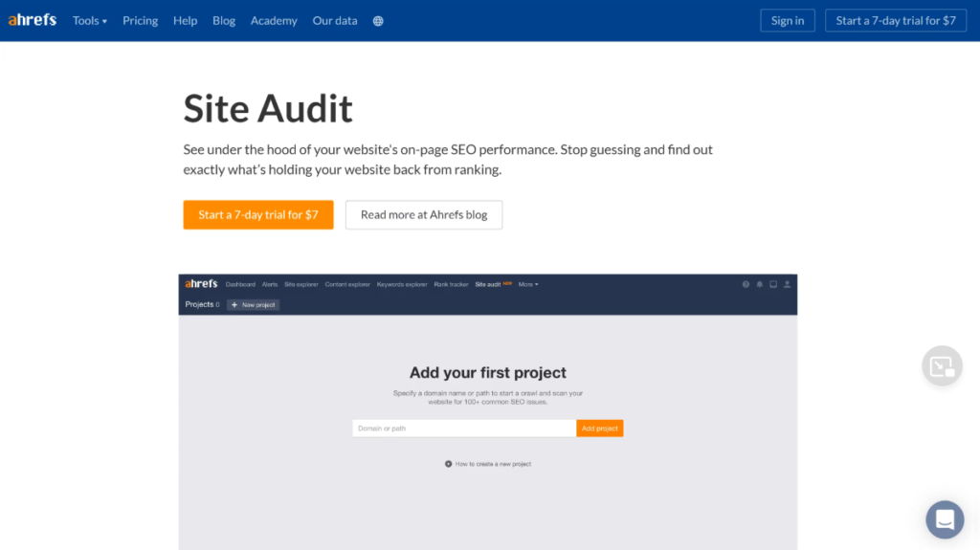Click the Ahrefs logo in top navigation
The image size is (980, 550).
(32, 20)
